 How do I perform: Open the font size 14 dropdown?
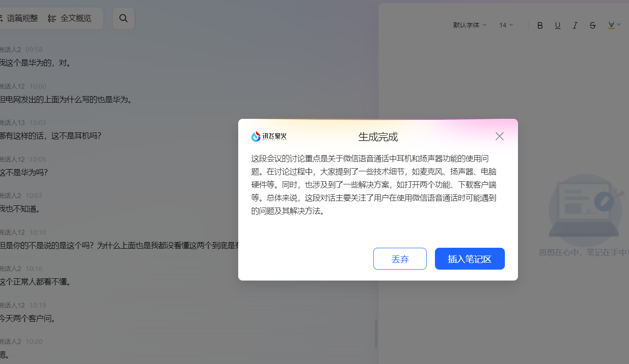pyautogui.click(x=506, y=25)
